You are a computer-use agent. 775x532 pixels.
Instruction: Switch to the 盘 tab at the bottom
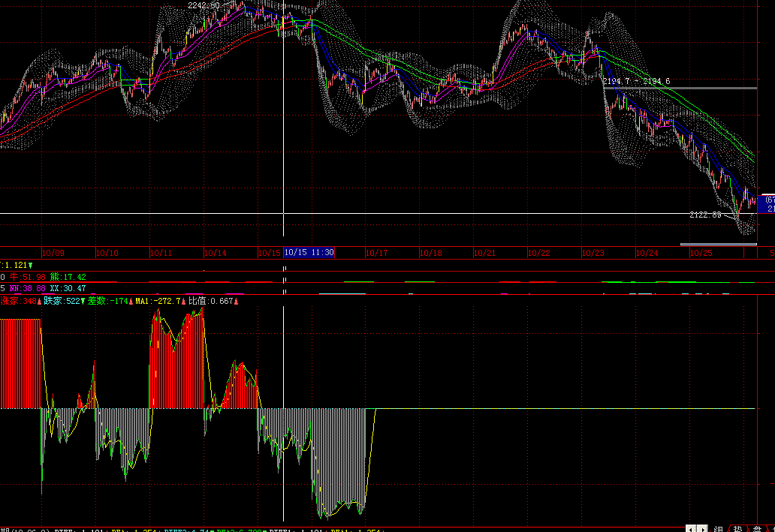[757, 529]
